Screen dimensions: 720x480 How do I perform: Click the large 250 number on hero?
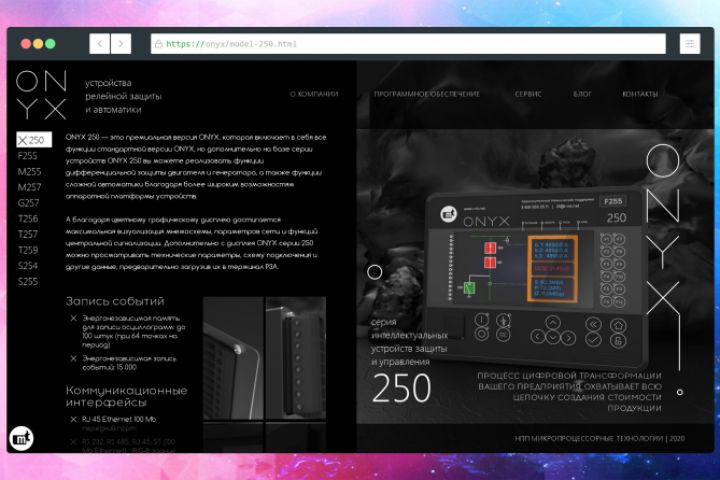tap(402, 389)
